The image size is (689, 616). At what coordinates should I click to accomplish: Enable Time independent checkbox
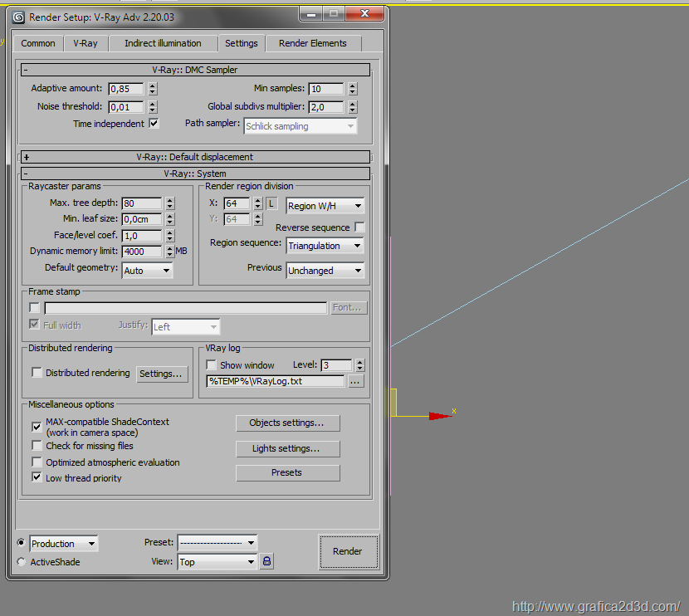154,124
